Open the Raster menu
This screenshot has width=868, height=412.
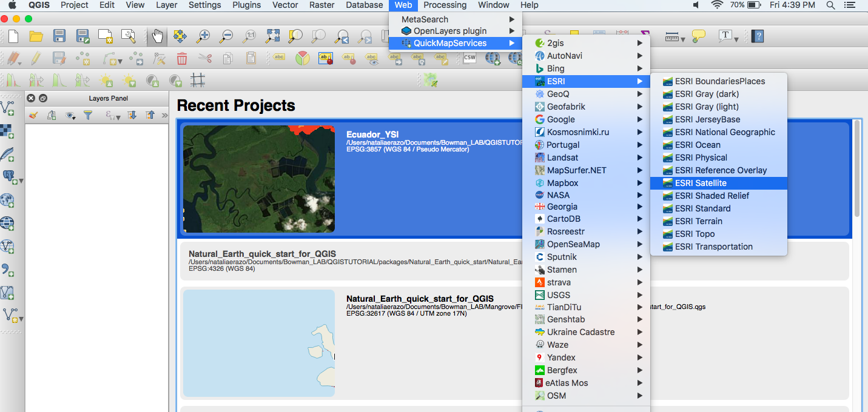point(322,5)
